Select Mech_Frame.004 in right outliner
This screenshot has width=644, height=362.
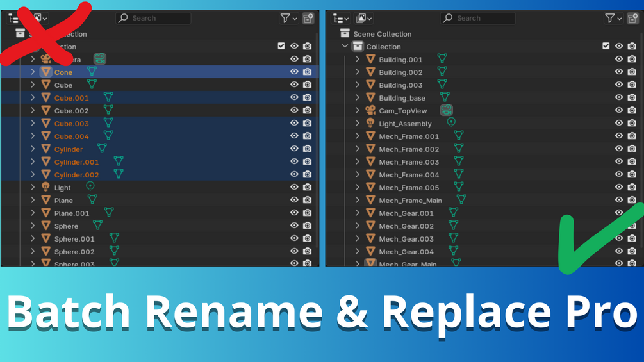click(x=409, y=175)
